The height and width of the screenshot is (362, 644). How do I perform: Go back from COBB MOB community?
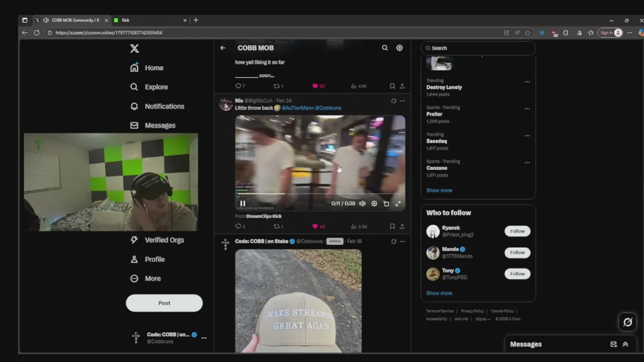click(223, 48)
